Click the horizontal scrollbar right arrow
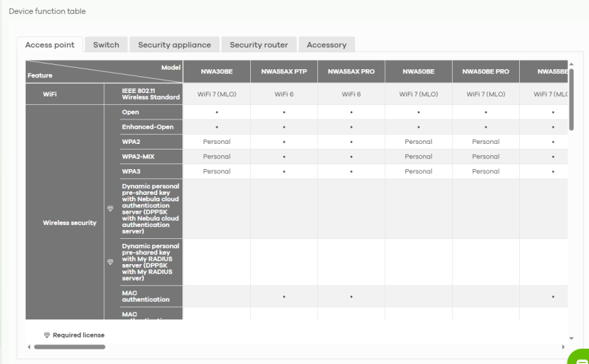 (563, 347)
